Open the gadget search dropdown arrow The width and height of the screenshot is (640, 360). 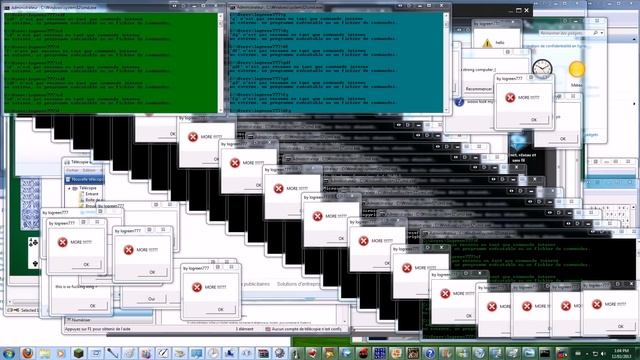click(x=602, y=33)
